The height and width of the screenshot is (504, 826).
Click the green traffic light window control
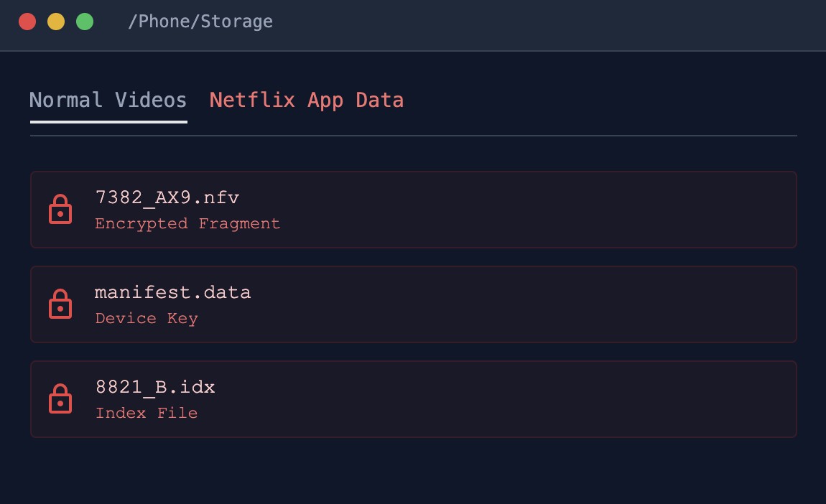pos(85,22)
